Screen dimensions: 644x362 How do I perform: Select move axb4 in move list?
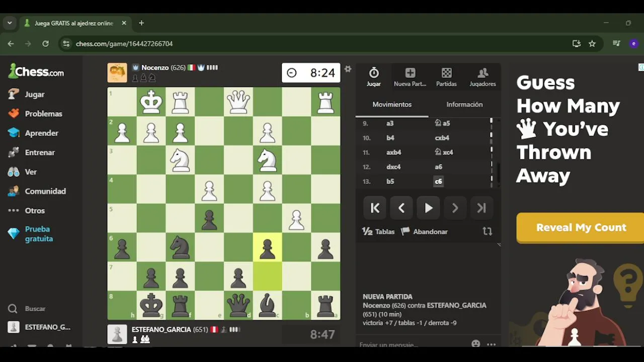tap(393, 152)
